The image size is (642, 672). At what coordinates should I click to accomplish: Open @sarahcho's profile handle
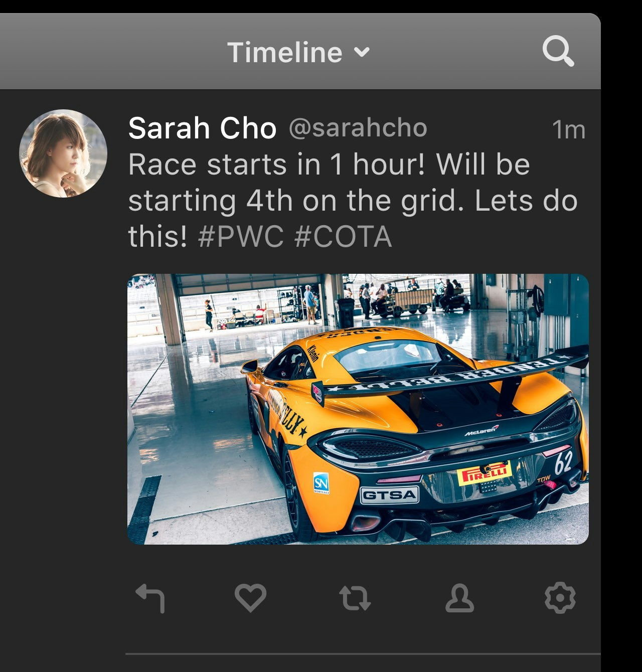[x=357, y=127]
